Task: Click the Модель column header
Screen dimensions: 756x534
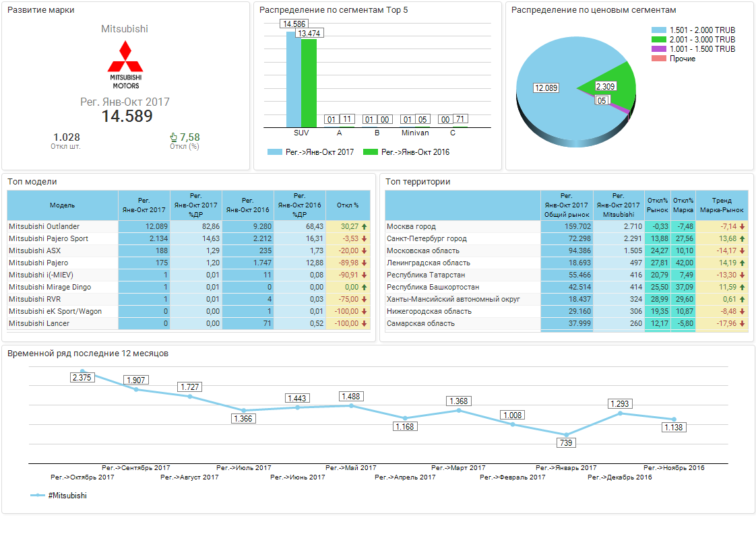Action: pyautogui.click(x=63, y=205)
